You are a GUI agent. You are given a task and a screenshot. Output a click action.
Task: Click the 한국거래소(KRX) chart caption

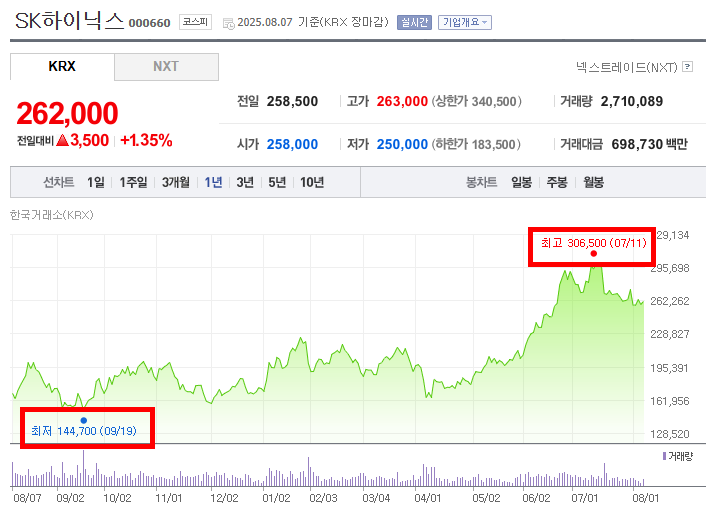click(x=52, y=215)
